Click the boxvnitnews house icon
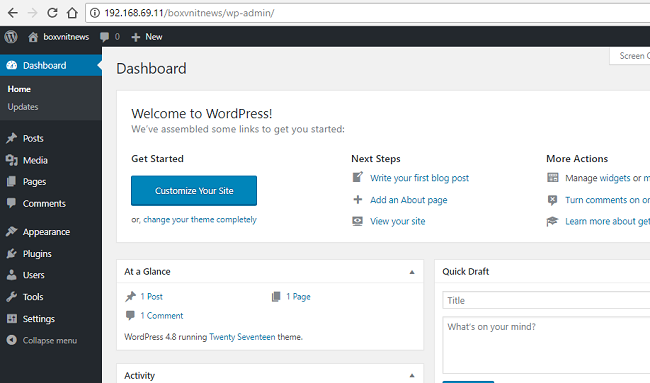650x383 pixels. [33, 37]
